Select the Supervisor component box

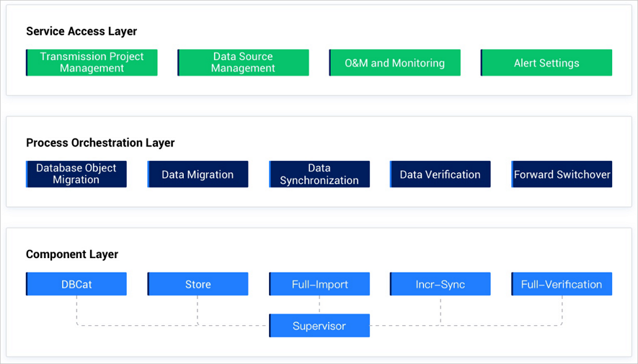tap(319, 326)
